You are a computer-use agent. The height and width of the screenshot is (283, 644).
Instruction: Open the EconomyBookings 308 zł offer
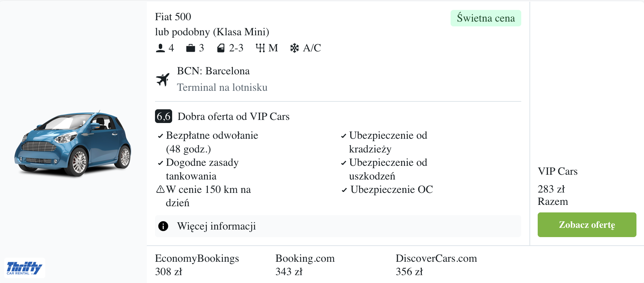click(197, 264)
